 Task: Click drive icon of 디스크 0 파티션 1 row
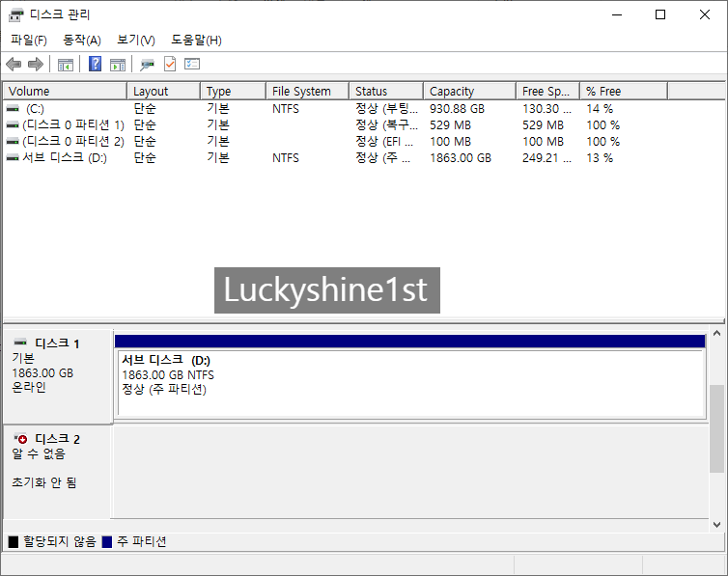(x=13, y=124)
